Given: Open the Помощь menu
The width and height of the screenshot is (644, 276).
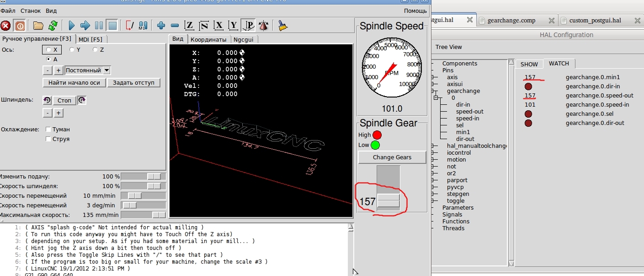Looking at the screenshot, I should pos(415,11).
